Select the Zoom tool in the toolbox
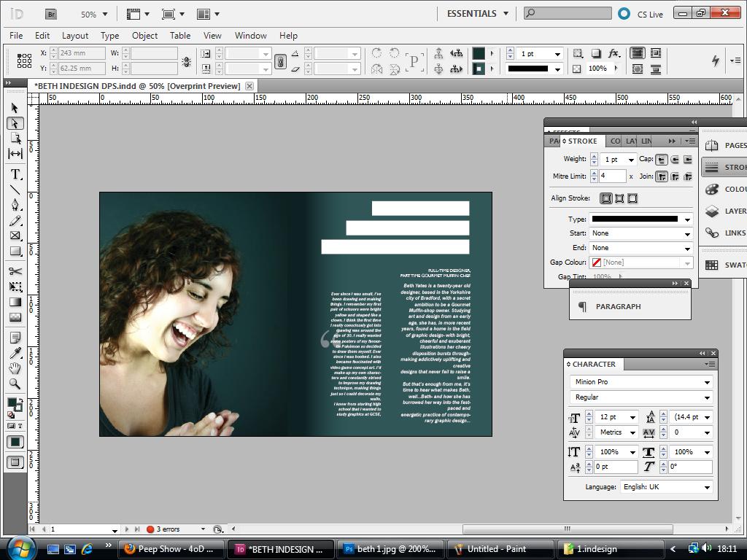The image size is (747, 560). (x=16, y=384)
